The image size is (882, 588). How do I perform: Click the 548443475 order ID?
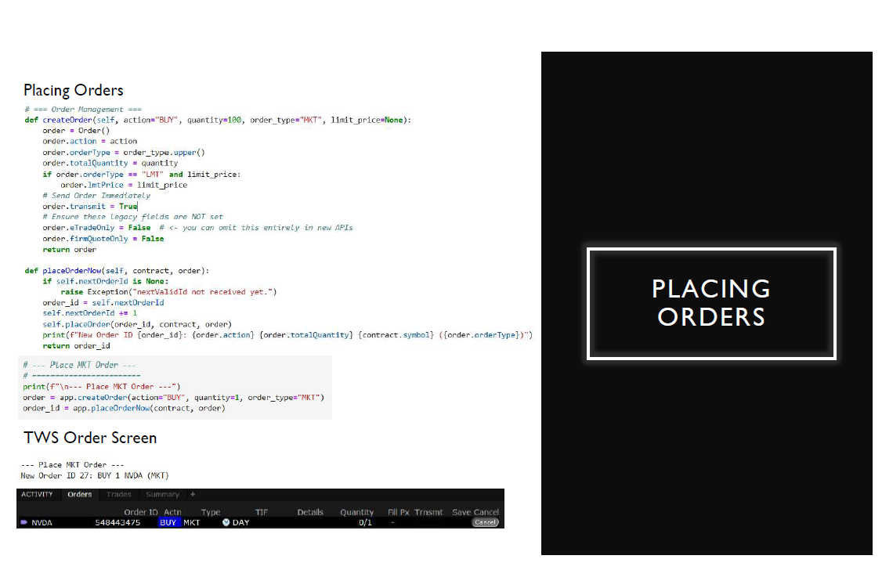[x=117, y=522]
